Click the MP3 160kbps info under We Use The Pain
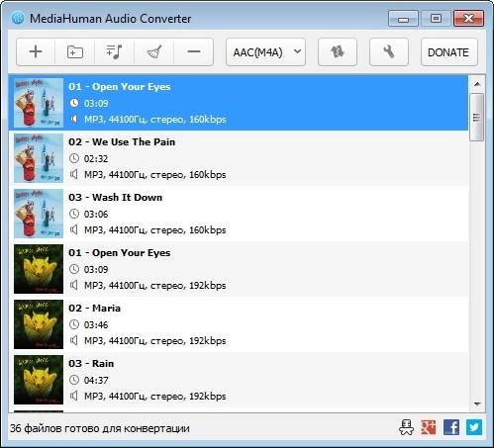This screenshot has height=448, width=494. coord(155,175)
